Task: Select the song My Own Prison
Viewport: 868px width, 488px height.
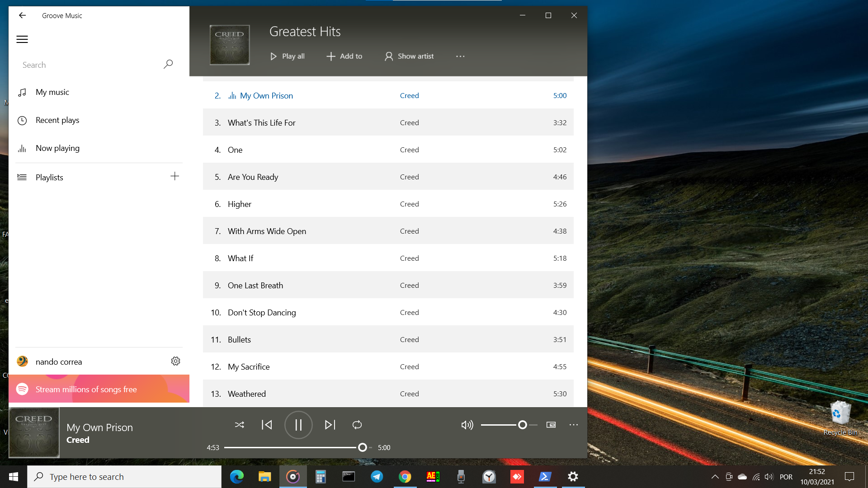Action: 388,95
